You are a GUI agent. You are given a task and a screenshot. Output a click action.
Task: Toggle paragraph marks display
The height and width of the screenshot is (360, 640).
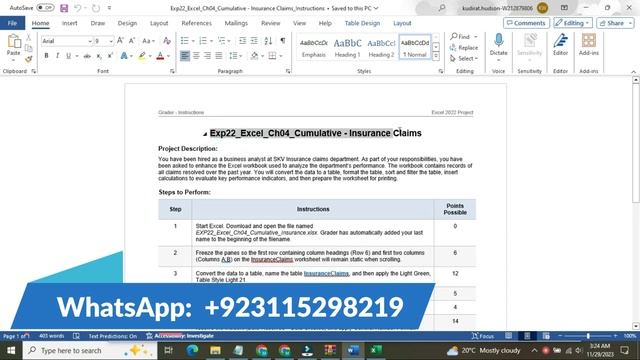(282, 41)
